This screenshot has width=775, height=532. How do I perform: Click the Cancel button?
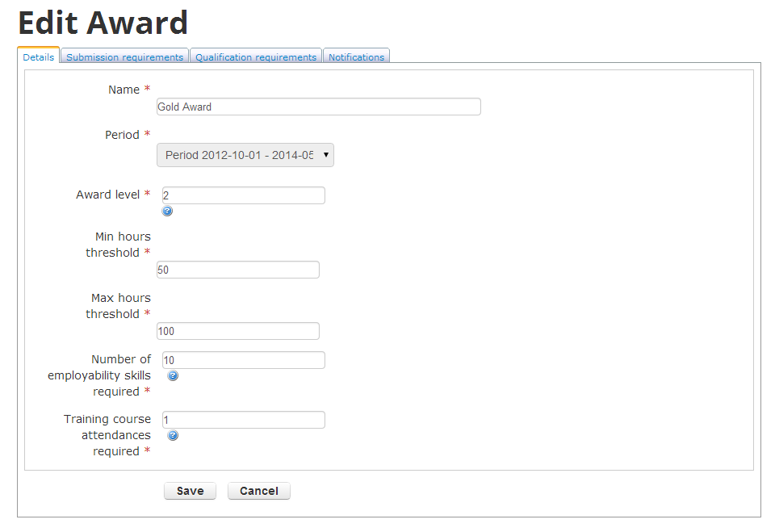(x=259, y=491)
